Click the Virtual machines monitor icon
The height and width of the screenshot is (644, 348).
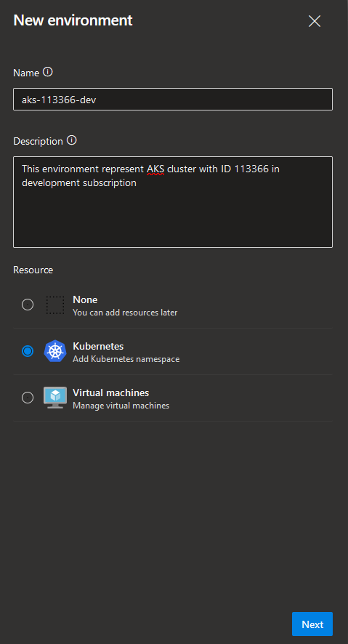55,398
